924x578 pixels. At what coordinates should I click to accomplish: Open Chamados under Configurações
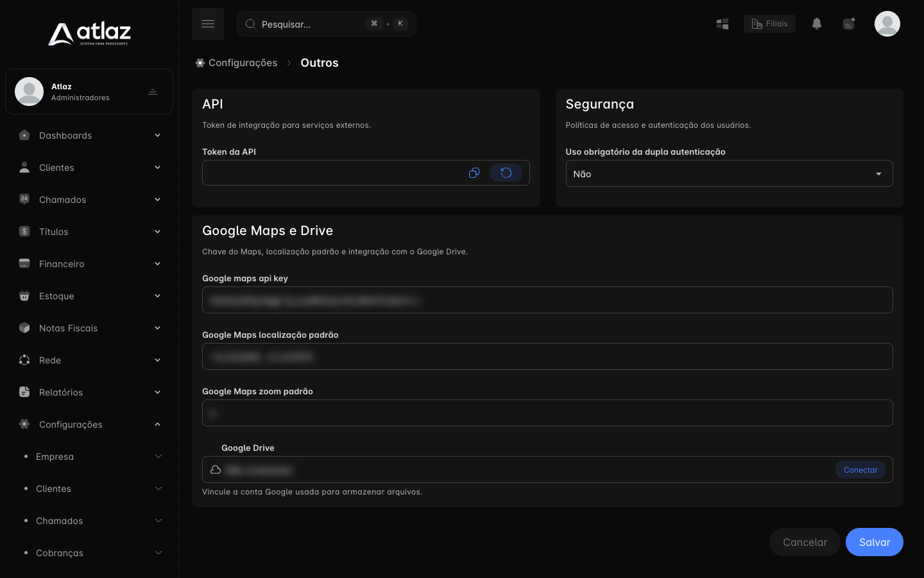point(89,521)
